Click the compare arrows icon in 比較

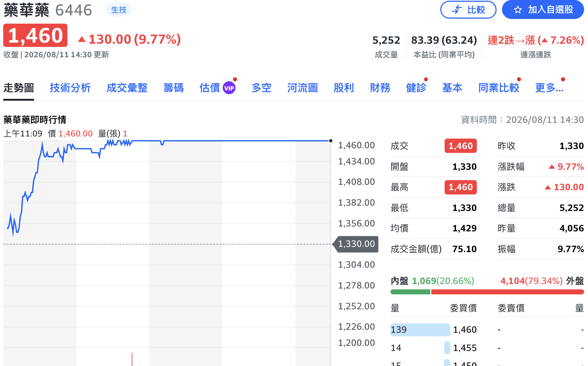(x=457, y=10)
